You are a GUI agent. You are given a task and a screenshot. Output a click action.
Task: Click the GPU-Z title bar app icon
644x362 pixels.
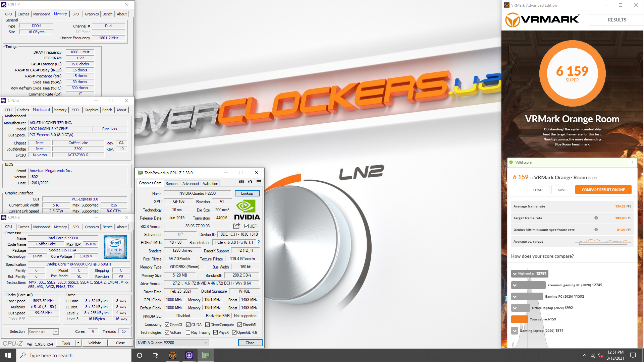coord(140,173)
